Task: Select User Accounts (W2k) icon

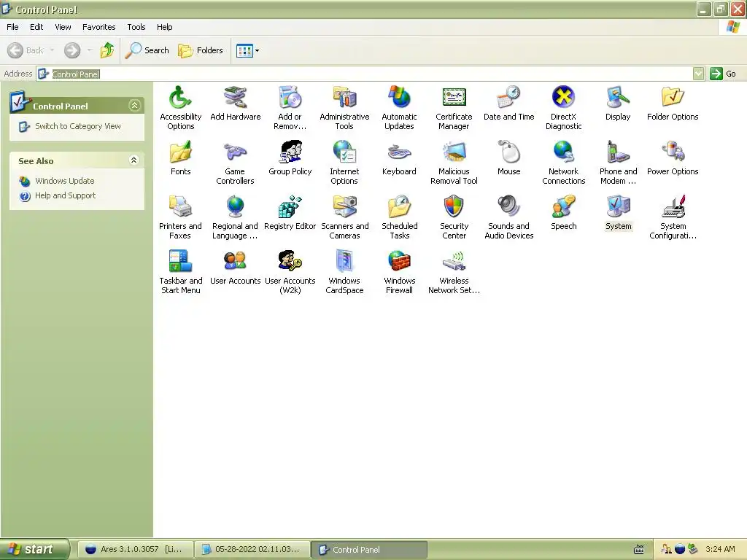Action: (290, 272)
